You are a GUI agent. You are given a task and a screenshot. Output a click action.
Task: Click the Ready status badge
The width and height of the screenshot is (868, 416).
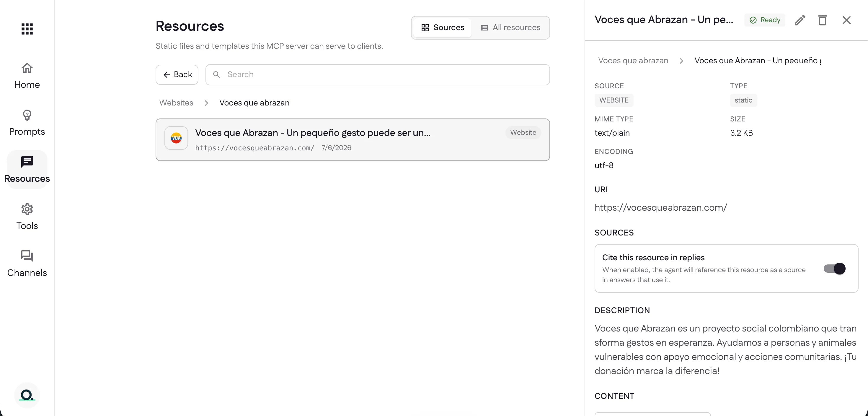(x=765, y=20)
